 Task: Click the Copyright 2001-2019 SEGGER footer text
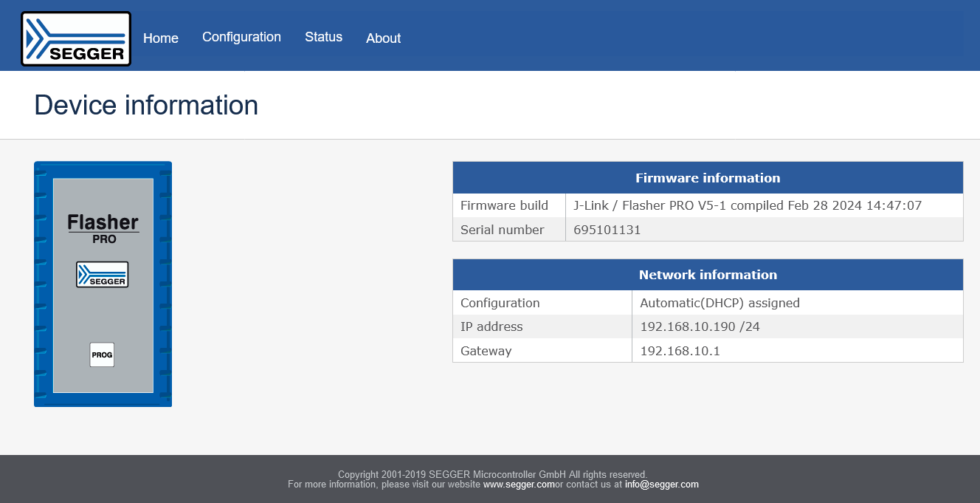492,474
